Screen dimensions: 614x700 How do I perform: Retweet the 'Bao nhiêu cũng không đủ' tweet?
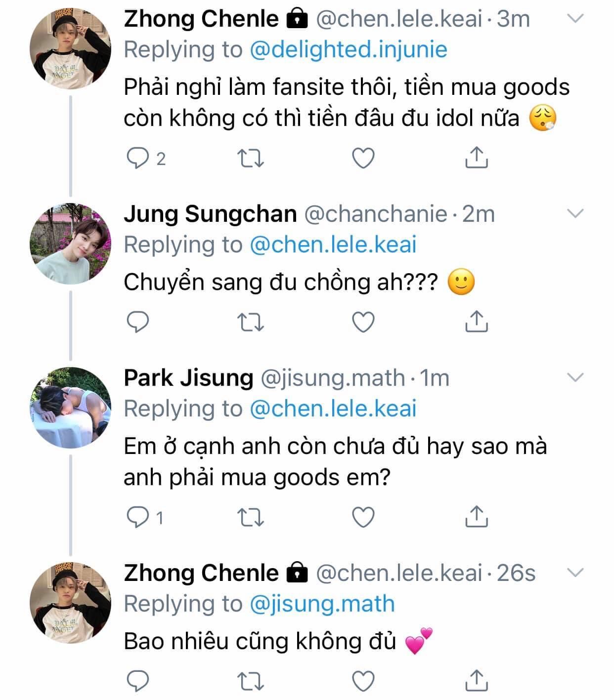(x=251, y=681)
